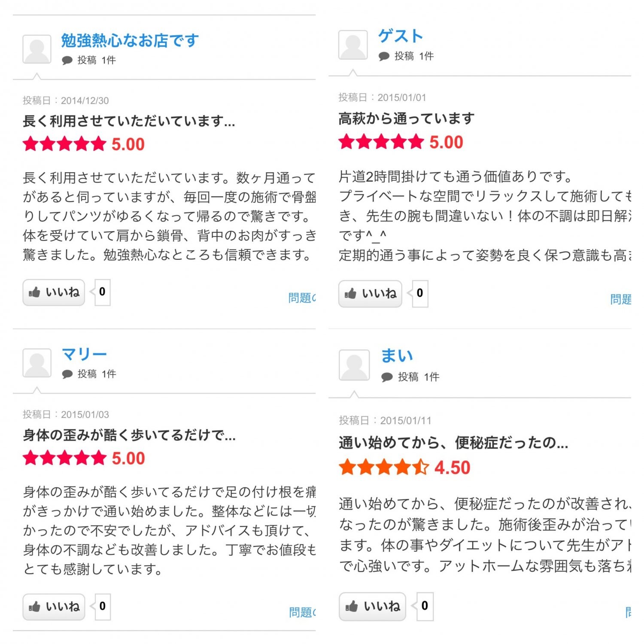
Task: Click avatar icon beside 勉強熱心なお店です
Action: point(37,49)
